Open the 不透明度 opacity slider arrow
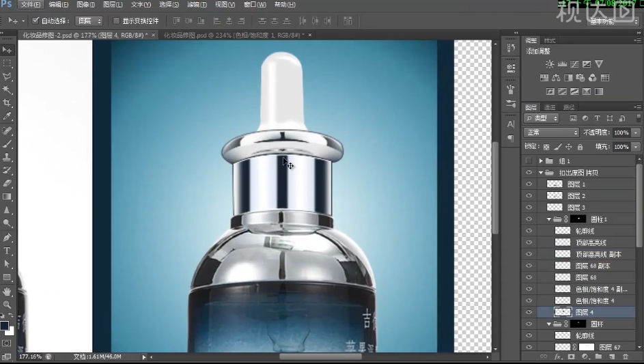Image resolution: width=644 pixels, height=364 pixels. coord(636,132)
